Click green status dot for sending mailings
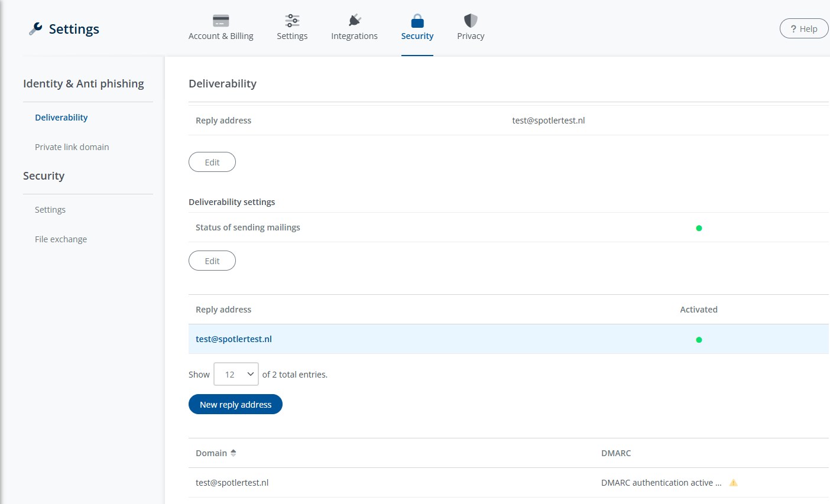Viewport: 830px width, 504px height. tap(699, 228)
